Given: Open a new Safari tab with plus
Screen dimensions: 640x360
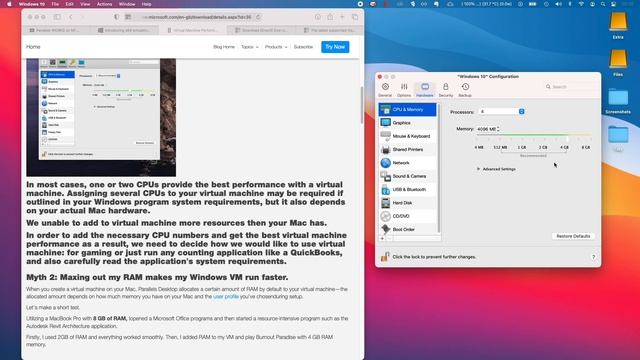Looking at the screenshot, I should point(342,17).
